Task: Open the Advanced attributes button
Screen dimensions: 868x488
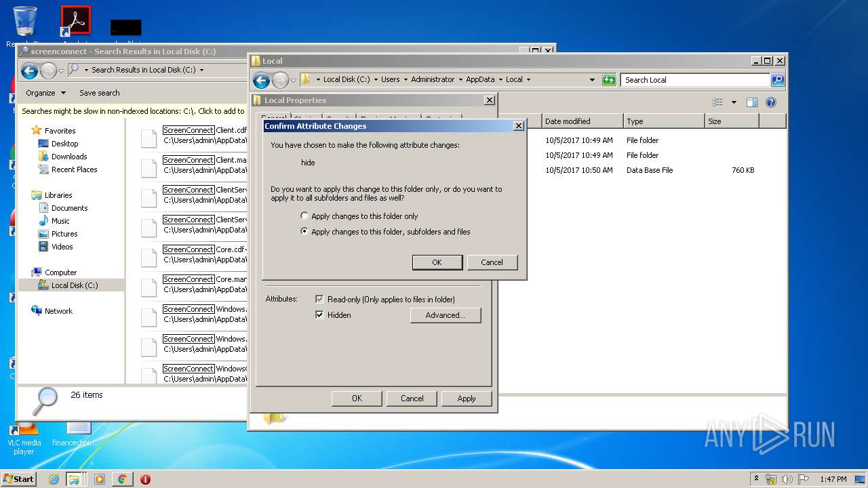Action: [x=446, y=315]
